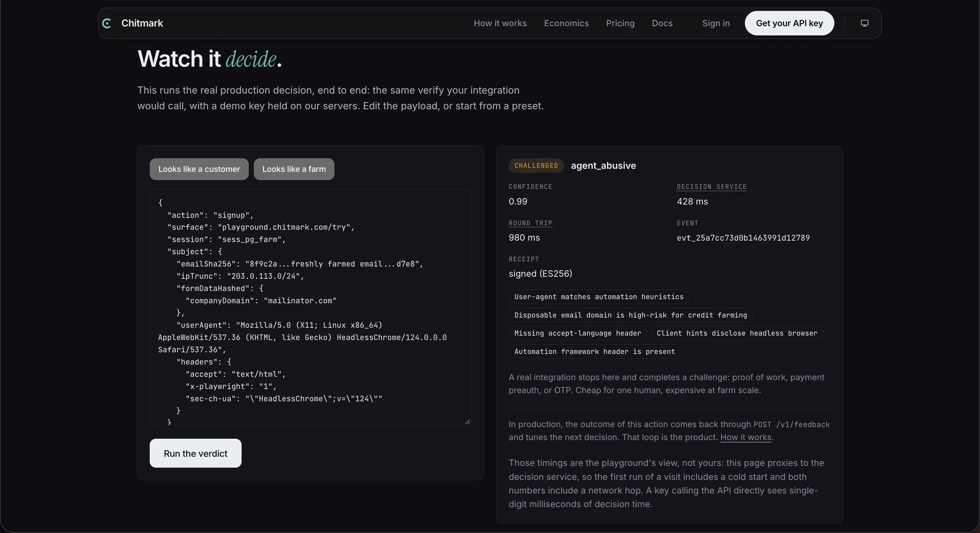
Task: Select the Looks like a farm preset
Action: pyautogui.click(x=294, y=169)
